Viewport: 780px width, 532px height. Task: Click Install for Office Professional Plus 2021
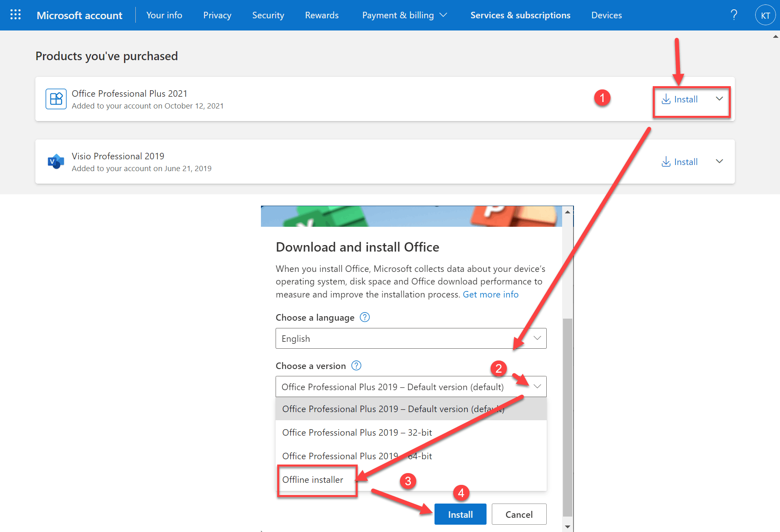click(x=680, y=99)
